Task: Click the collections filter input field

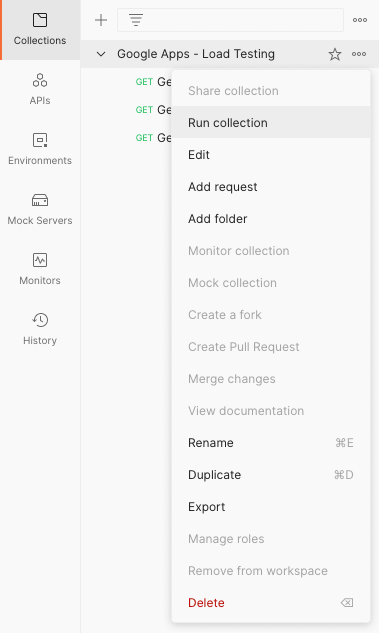Action: [x=230, y=20]
